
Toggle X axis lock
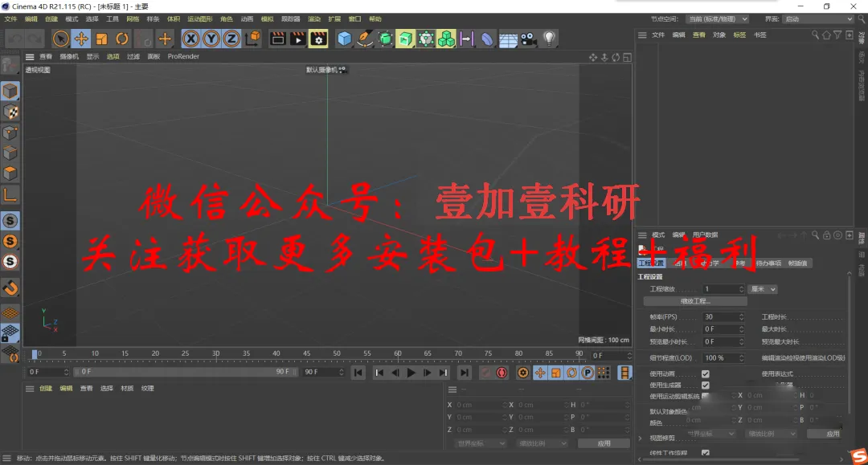(190, 39)
